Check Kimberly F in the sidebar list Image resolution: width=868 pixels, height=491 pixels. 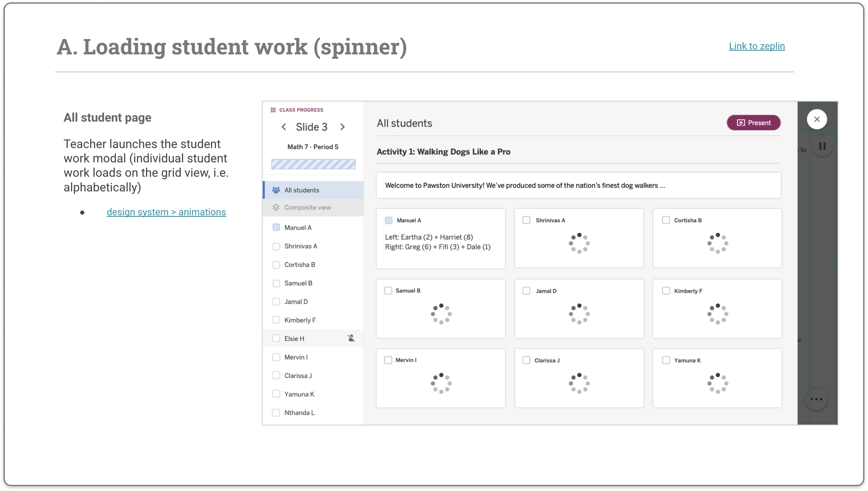pyautogui.click(x=276, y=320)
